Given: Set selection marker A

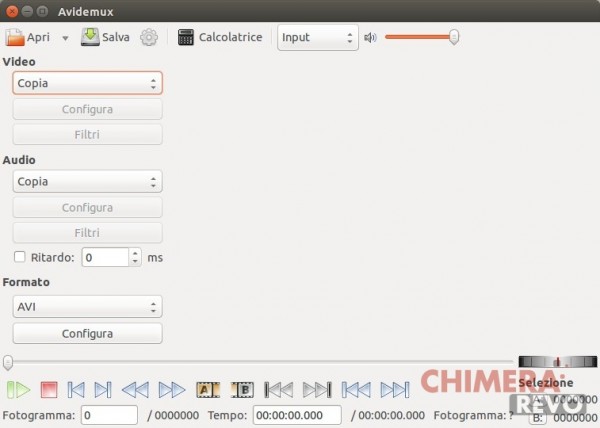Looking at the screenshot, I should coord(208,390).
